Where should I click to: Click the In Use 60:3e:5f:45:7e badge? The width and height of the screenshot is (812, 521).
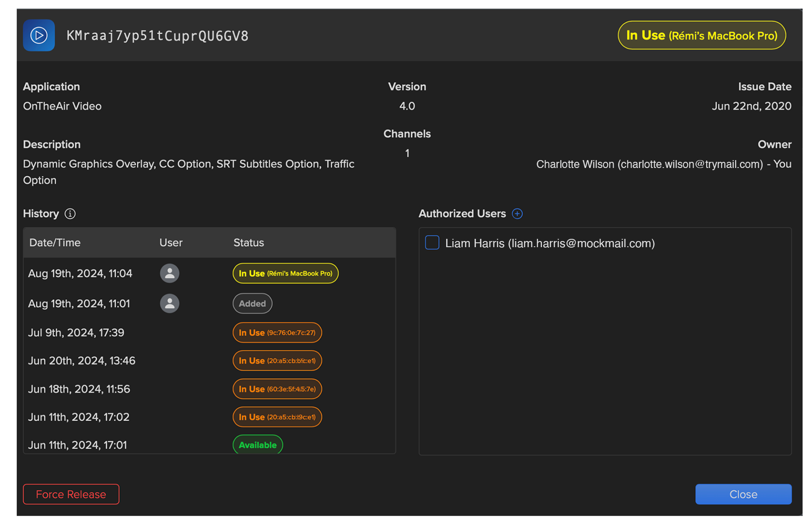(x=277, y=389)
